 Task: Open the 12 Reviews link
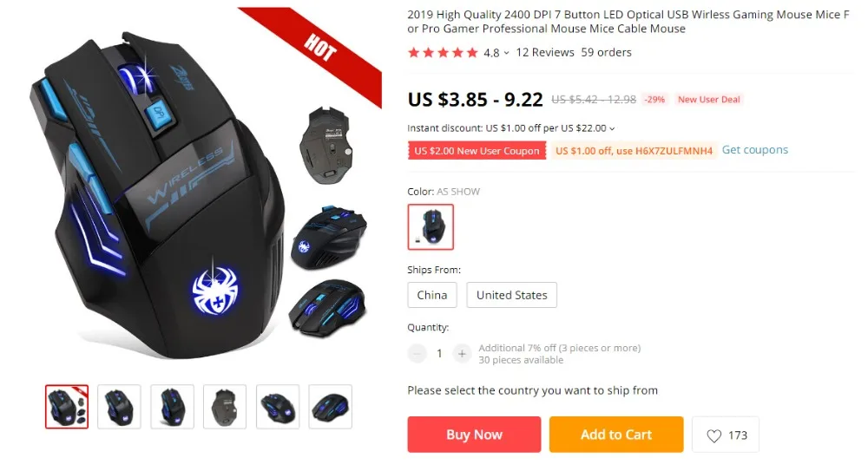545,53
